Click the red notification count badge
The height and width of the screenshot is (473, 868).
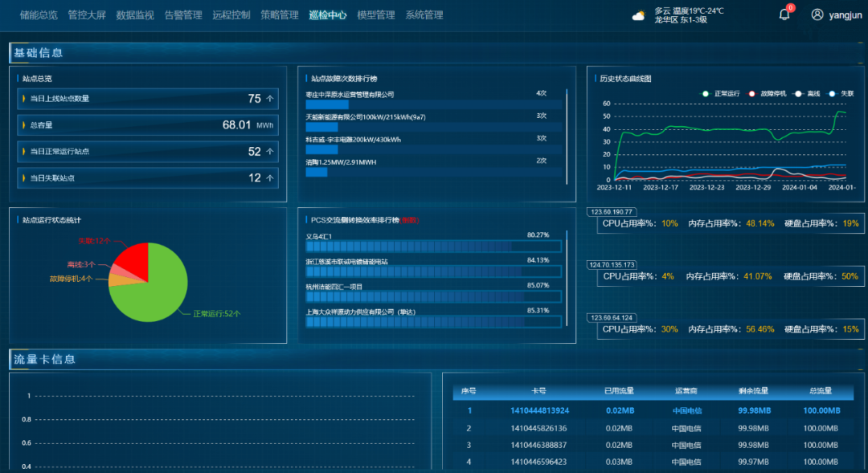pos(791,8)
